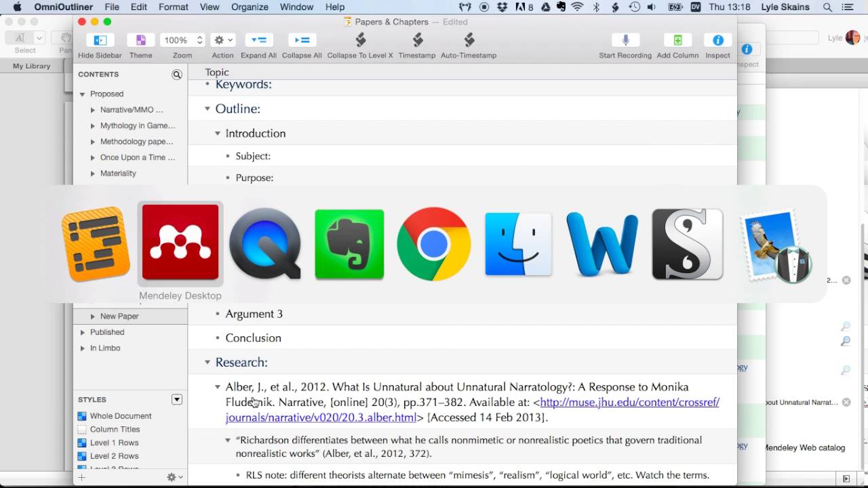Select Materiality in the Contents sidebar

tap(118, 174)
